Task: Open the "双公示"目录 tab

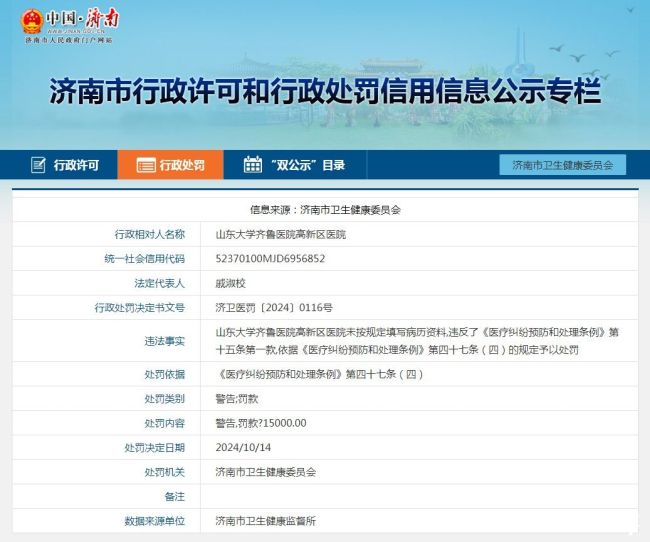Action: 295,165
